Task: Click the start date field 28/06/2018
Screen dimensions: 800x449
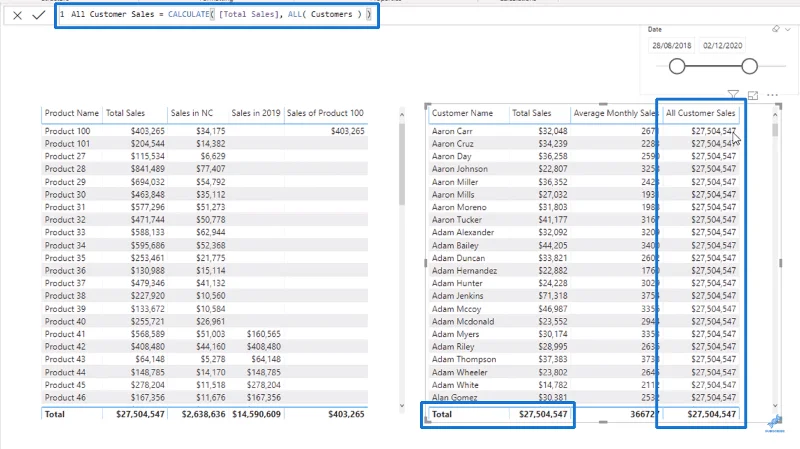Action: (x=671, y=45)
